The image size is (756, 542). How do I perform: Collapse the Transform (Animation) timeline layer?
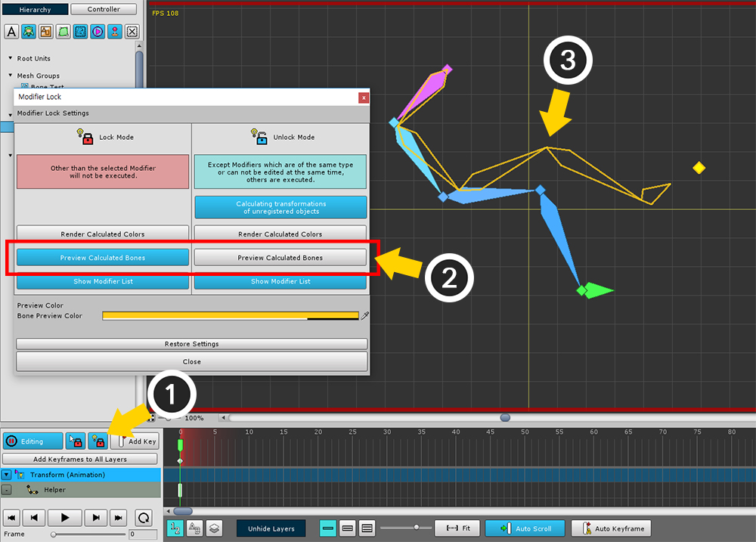(x=7, y=475)
